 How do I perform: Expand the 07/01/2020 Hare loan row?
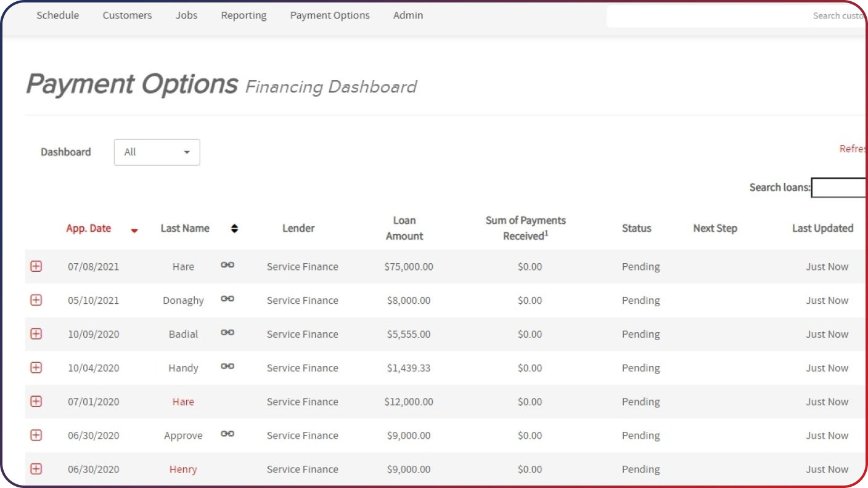(x=36, y=401)
